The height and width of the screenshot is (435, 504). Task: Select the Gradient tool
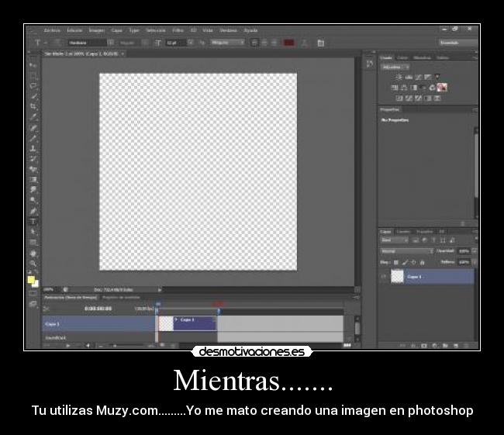pos(33,179)
